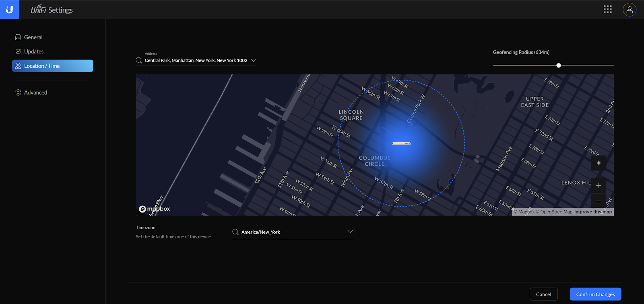This screenshot has height=304, width=644.
Task: Click LINCOLN SQUARE map label
Action: pyautogui.click(x=351, y=115)
